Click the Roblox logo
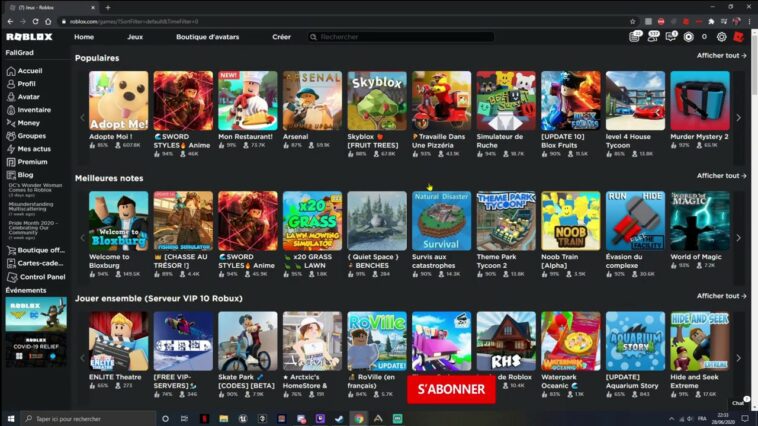This screenshot has height=426, width=758. click(x=29, y=37)
